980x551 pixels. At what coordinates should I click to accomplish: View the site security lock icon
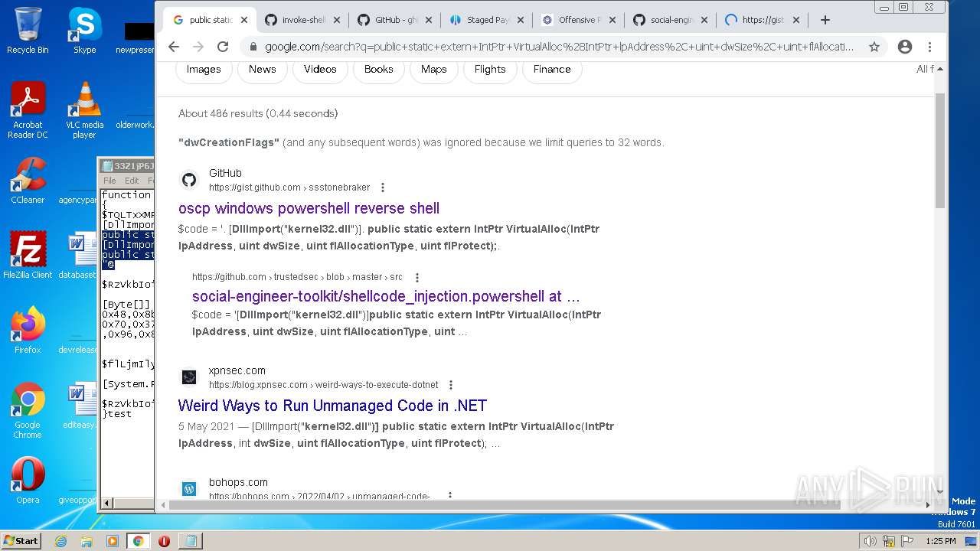(x=253, y=47)
